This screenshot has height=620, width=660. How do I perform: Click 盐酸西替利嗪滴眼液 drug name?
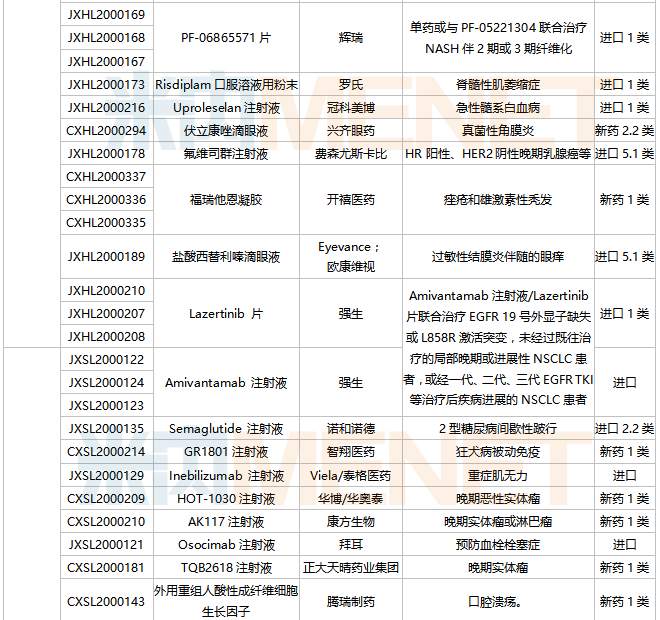226,257
